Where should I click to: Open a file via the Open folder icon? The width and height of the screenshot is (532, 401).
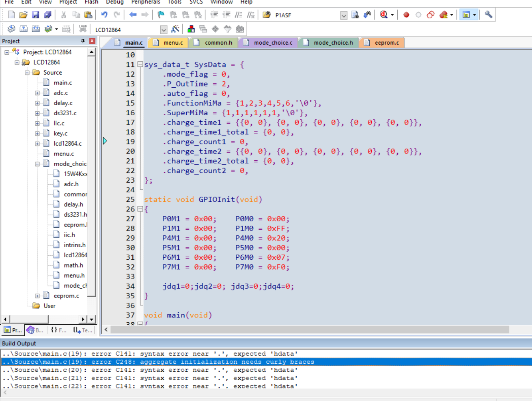point(23,15)
